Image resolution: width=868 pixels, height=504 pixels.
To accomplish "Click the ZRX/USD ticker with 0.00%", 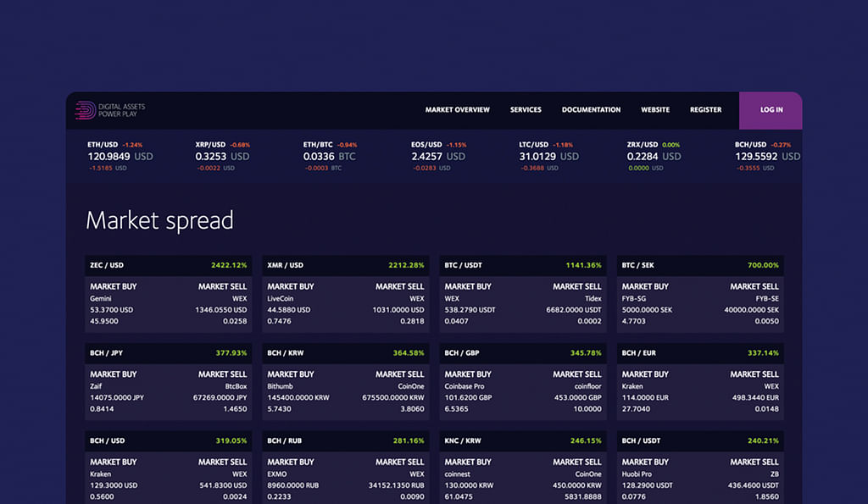I will pyautogui.click(x=653, y=157).
